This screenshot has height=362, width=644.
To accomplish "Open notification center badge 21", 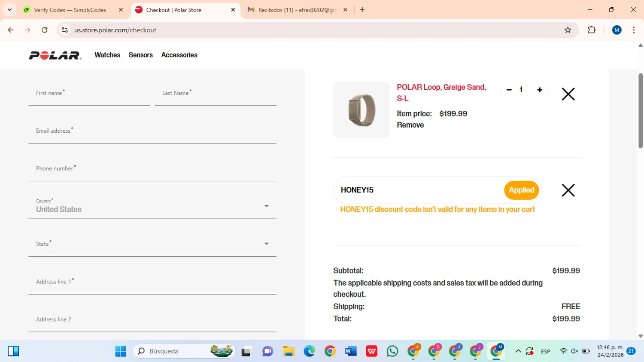I will (631, 351).
